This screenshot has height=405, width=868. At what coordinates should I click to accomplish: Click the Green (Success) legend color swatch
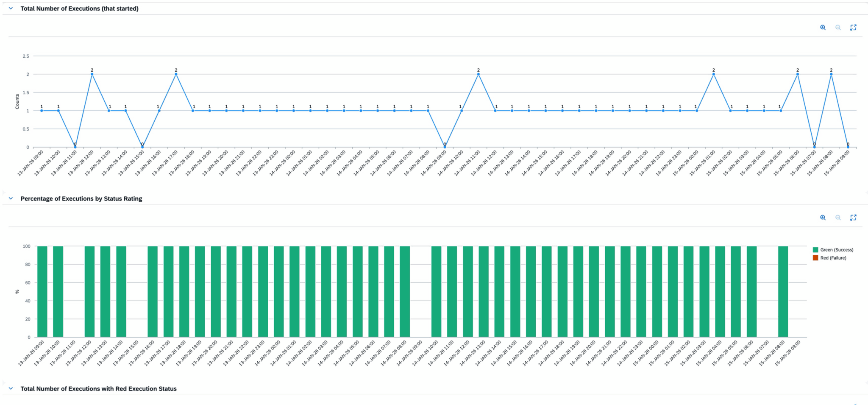(815, 250)
